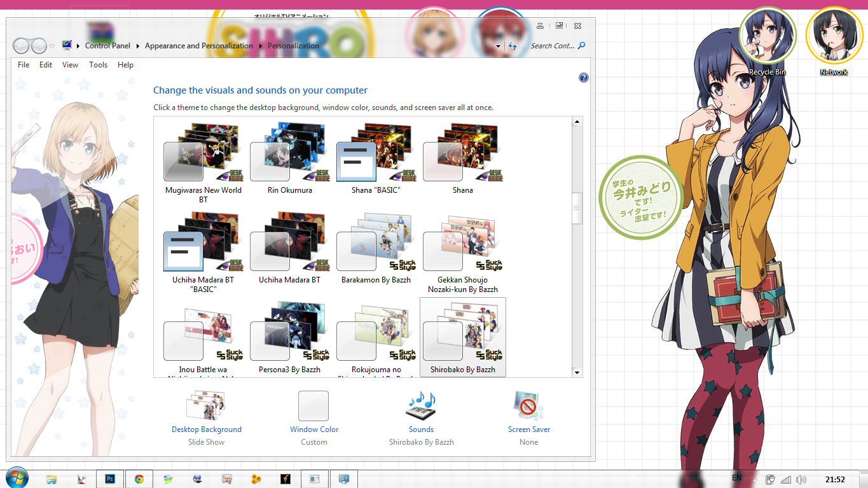Open the Tools menu
Screen dimensions: 868x488
[98, 65]
